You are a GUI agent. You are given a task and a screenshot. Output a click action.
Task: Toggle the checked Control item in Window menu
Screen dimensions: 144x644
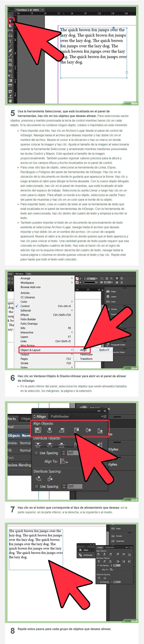[x=44, y=306]
